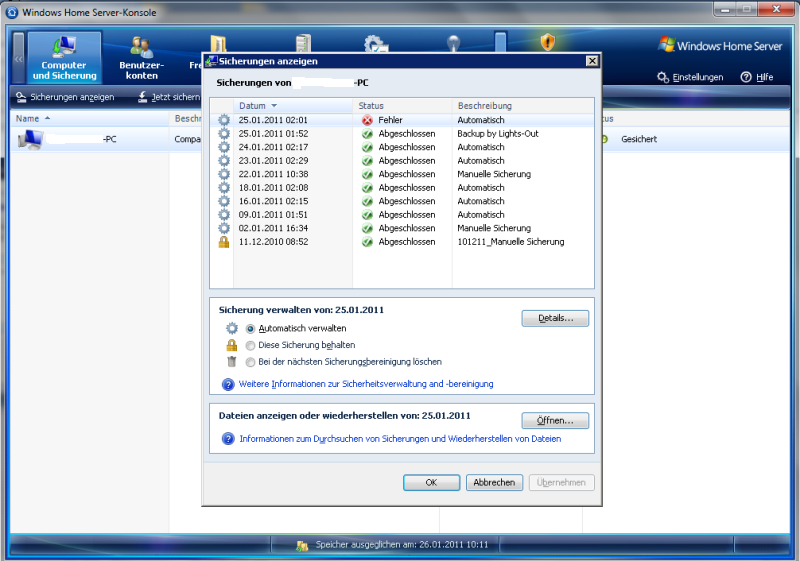Click the Sicherungen anzeigen dialog title icon

211,61
